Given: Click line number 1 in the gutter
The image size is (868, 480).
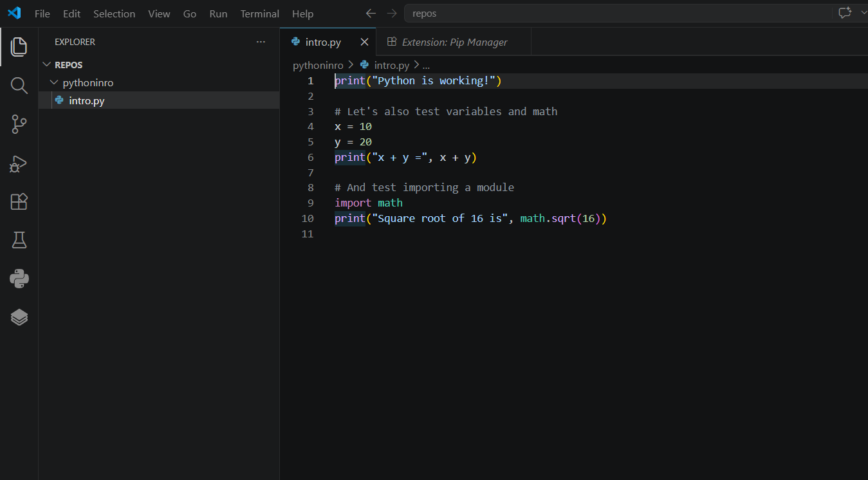Looking at the screenshot, I should [311, 80].
